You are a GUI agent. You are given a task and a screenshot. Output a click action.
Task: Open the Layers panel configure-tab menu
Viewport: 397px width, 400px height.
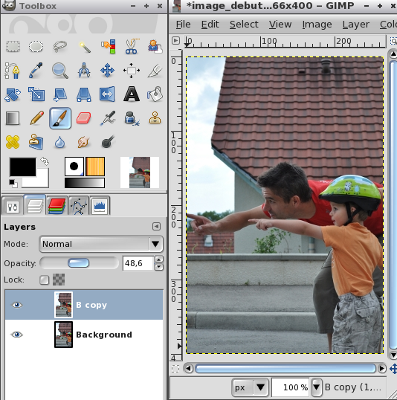[156, 227]
